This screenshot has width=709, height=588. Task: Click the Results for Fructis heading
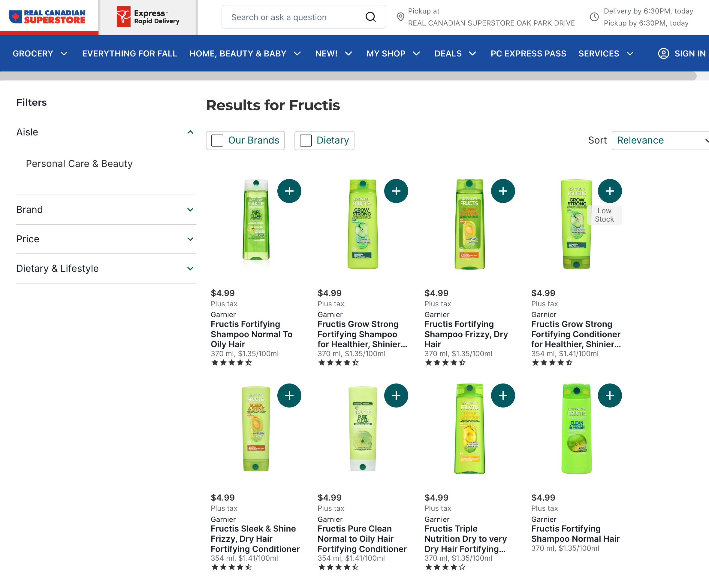[x=273, y=105]
